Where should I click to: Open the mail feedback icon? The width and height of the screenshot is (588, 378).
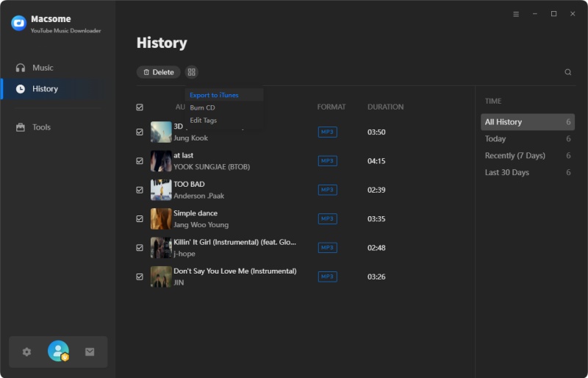pos(90,352)
